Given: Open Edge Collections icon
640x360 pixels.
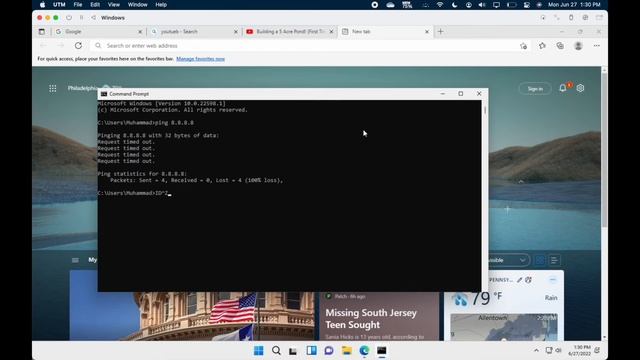Looking at the screenshot, I should point(560,46).
